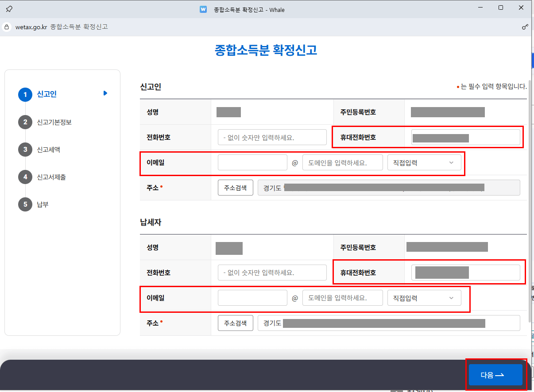Click the 전화번호 input in 신고인 section

click(272, 137)
